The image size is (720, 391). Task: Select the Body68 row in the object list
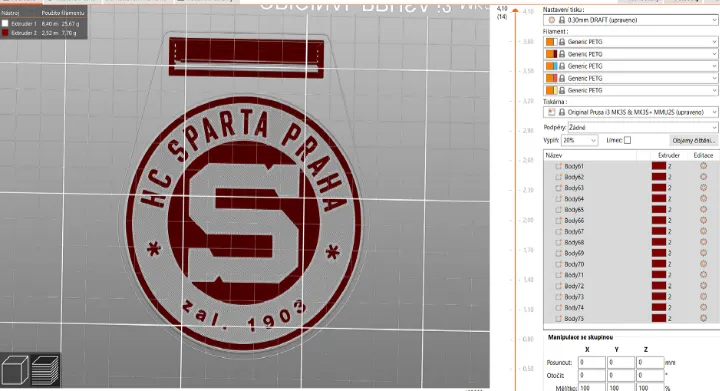pos(631,242)
